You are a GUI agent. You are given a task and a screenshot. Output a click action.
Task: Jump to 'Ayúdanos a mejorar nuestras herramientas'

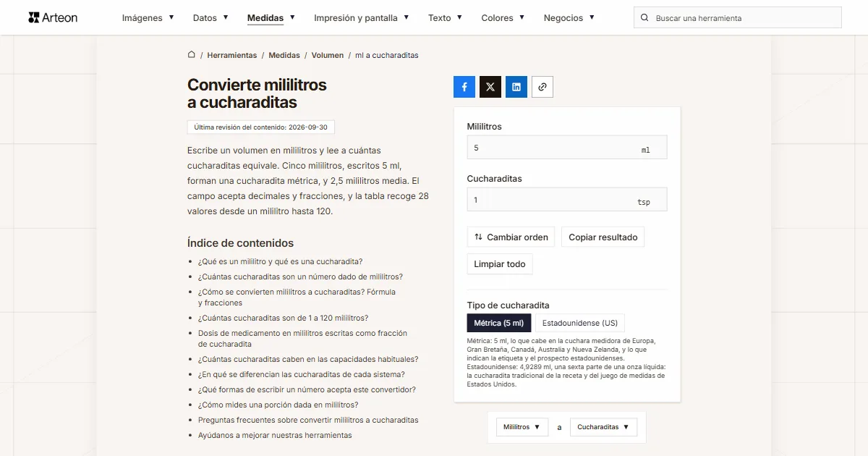[275, 435]
